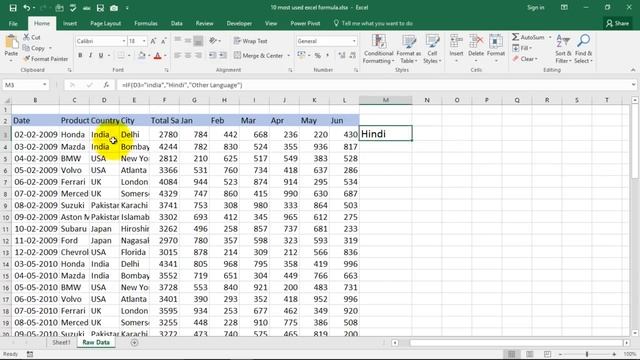This screenshot has height=360, width=640.
Task: Delete cells using Delete icon
Action: coord(476,49)
